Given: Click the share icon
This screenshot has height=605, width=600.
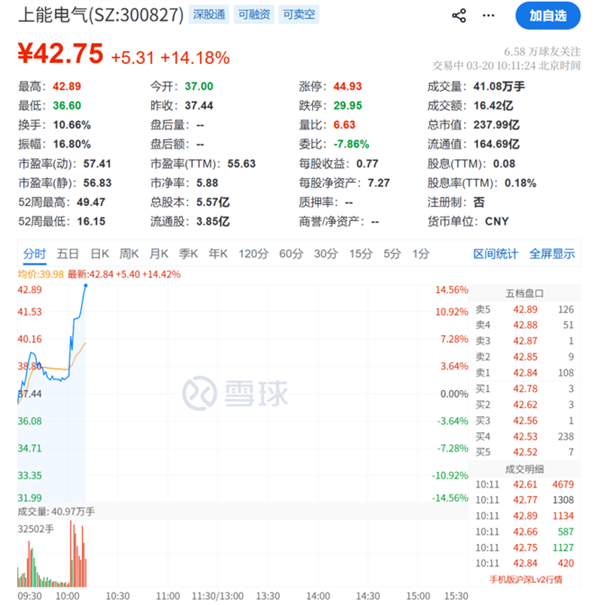Looking at the screenshot, I should [x=459, y=16].
